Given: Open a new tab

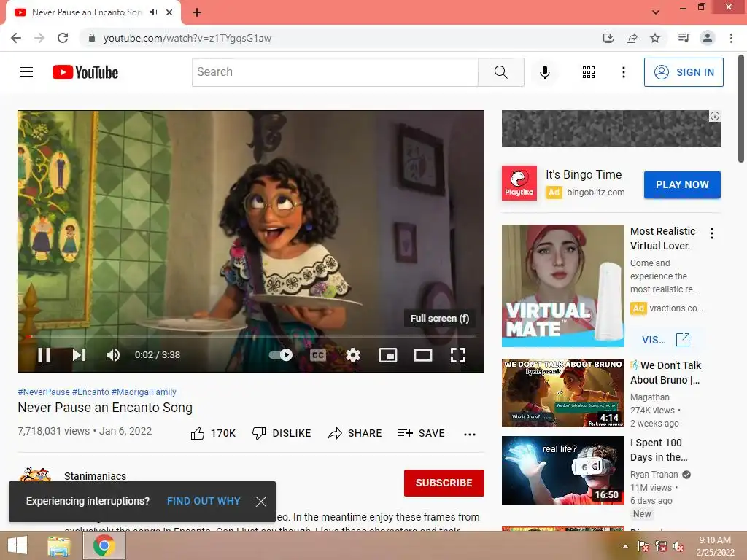Looking at the screenshot, I should point(197,12).
